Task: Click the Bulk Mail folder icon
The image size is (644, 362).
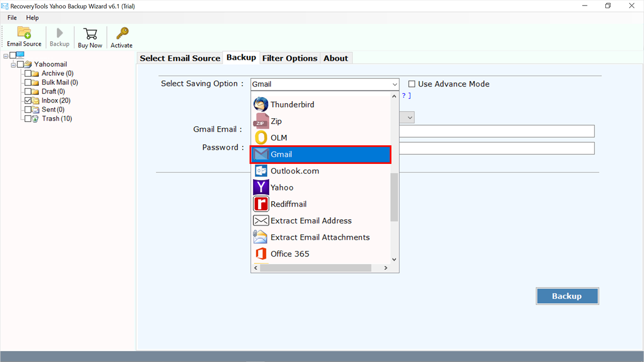Action: [36, 82]
